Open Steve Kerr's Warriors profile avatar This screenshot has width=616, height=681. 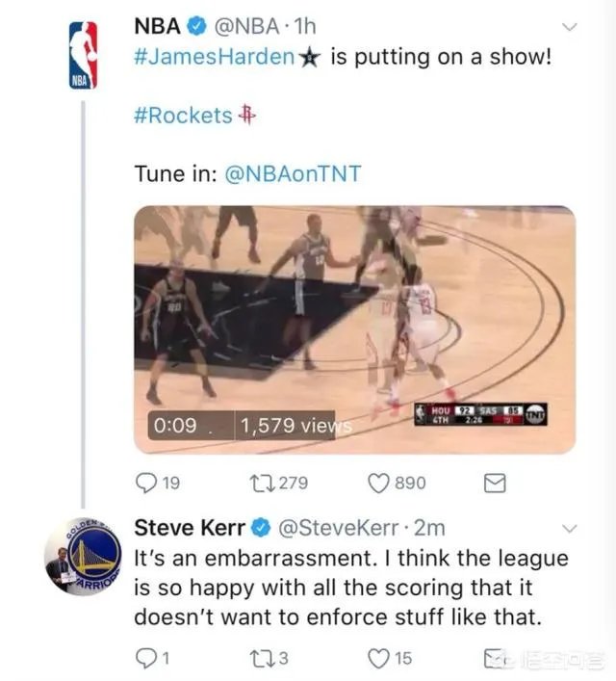pos(82,557)
